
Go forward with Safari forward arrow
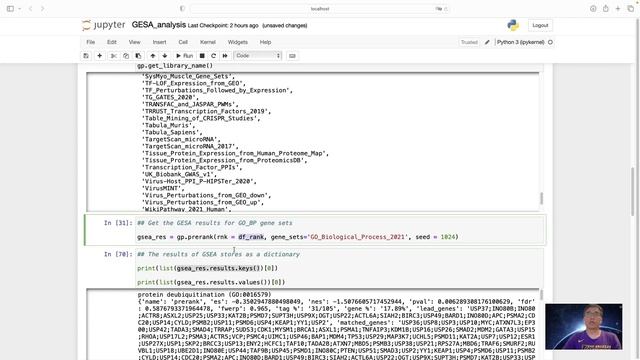[x=42, y=9]
